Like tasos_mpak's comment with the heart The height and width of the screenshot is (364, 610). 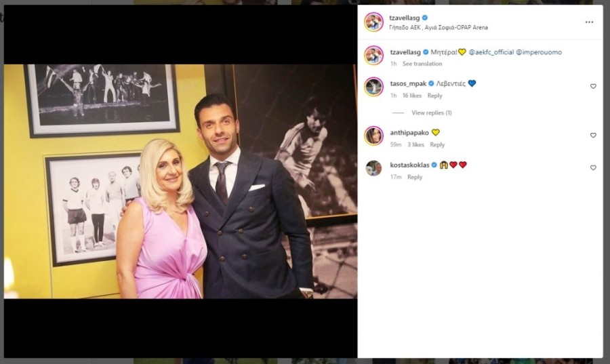(x=593, y=86)
